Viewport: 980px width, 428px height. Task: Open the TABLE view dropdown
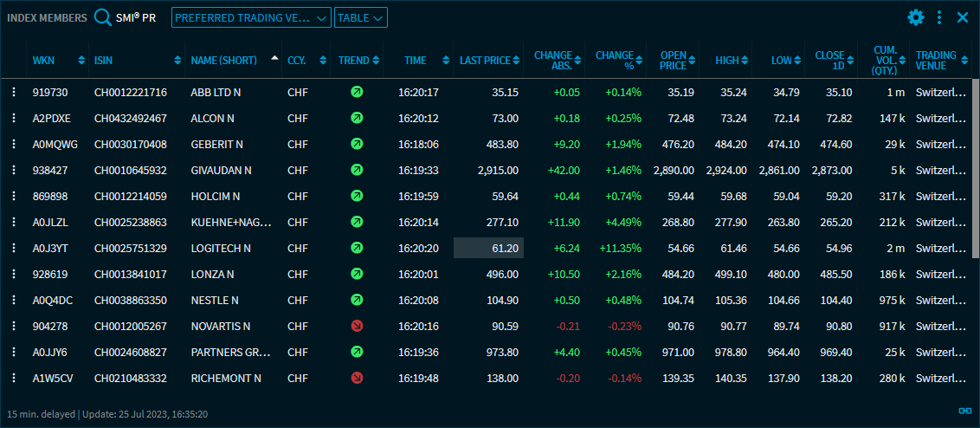tap(360, 17)
